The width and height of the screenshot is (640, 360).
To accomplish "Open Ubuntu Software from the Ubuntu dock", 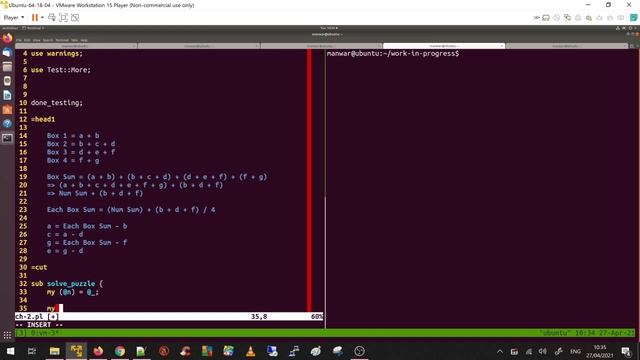I will [7, 109].
